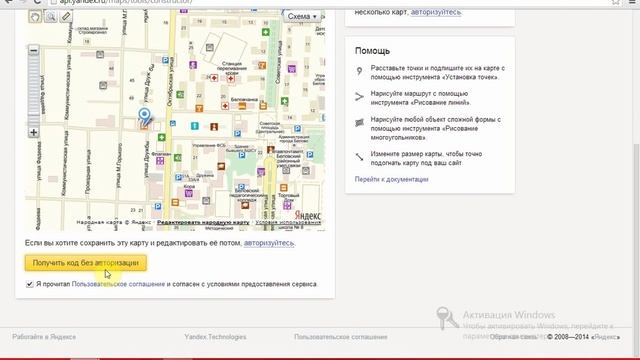640x360 pixels.
Task: Click the plus zoom-in button on the map
Action: click(33, 132)
